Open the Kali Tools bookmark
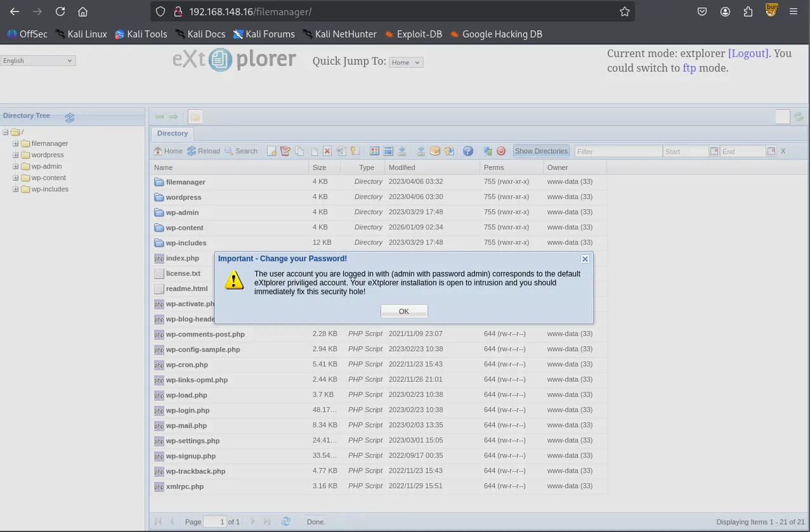This screenshot has height=532, width=810. coord(141,34)
